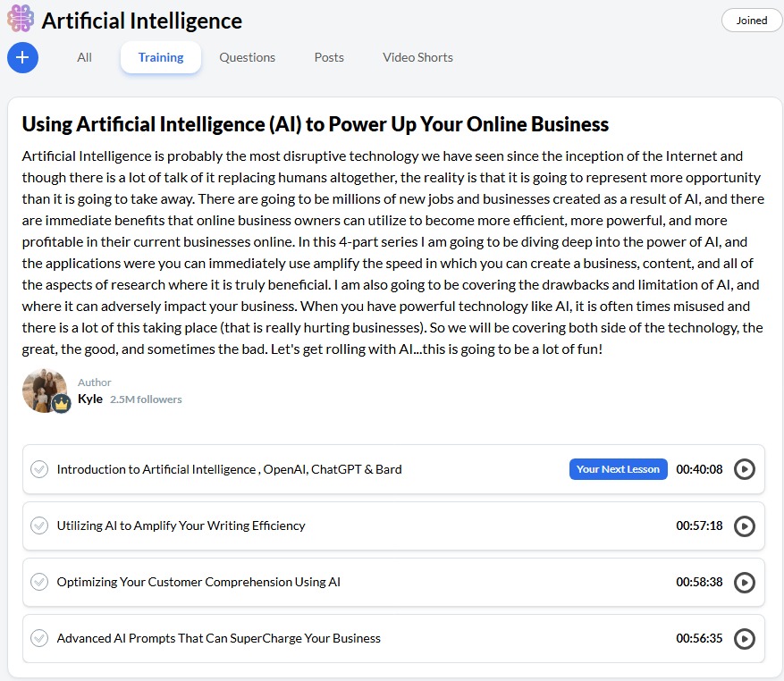Check off Utilizing AI Writing Efficiency lesson
This screenshot has width=784, height=681.
point(39,525)
